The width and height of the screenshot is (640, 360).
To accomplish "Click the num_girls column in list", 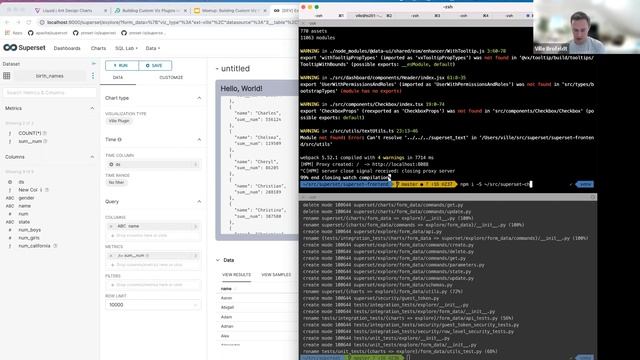I will (x=29, y=238).
